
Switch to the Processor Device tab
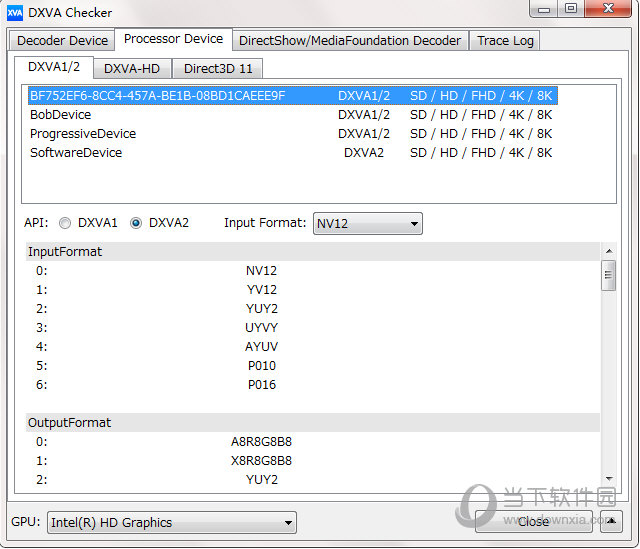pyautogui.click(x=173, y=39)
